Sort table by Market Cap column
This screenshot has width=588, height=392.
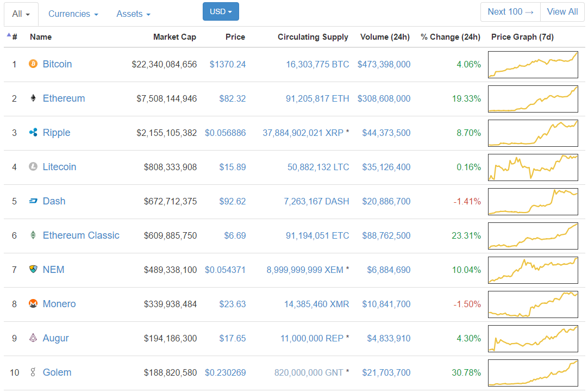[x=174, y=37]
